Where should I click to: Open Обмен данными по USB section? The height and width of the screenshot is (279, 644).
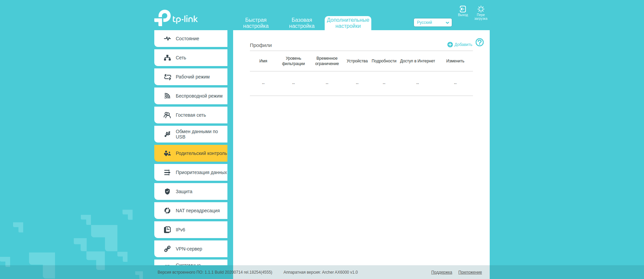pyautogui.click(x=197, y=134)
